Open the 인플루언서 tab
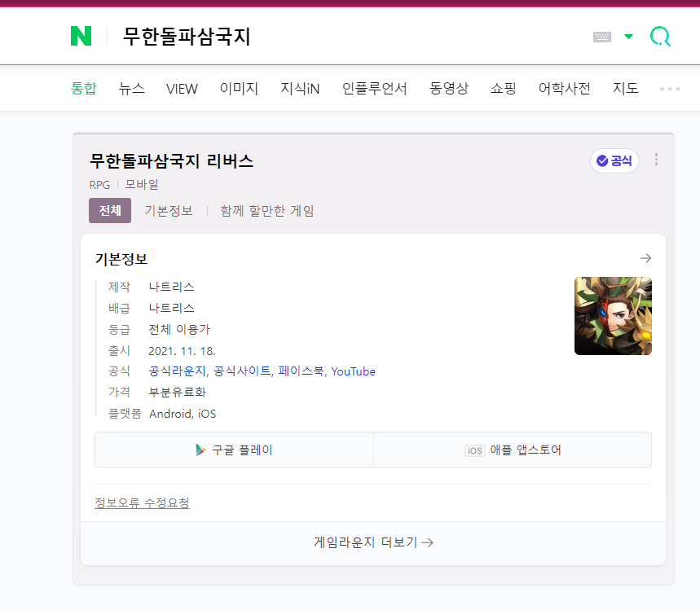This screenshot has width=700, height=610. 375,88
